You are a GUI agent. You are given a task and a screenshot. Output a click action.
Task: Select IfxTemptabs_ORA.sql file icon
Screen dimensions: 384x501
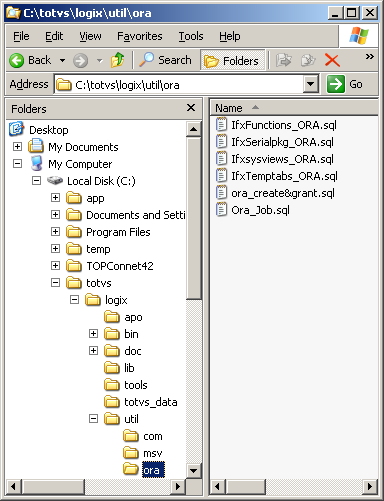221,176
